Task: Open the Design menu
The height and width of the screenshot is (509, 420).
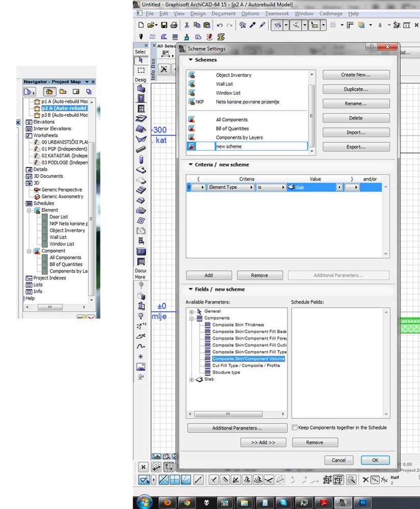Action: click(x=198, y=14)
